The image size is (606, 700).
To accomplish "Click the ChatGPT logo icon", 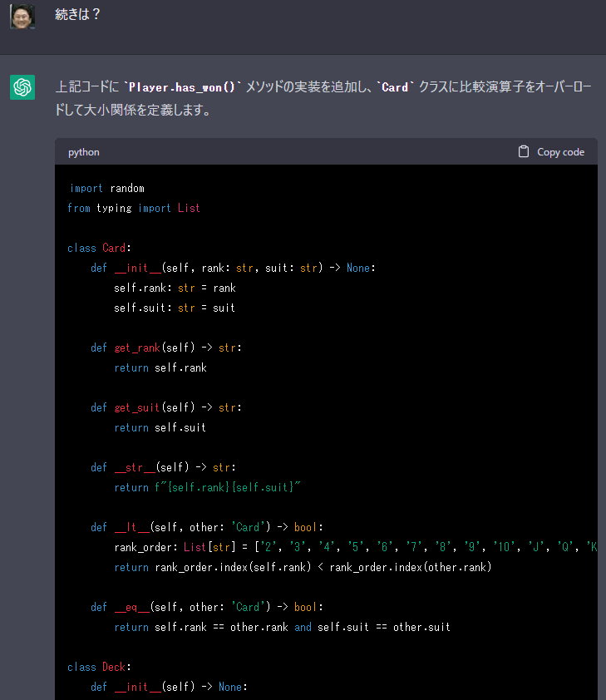I will pyautogui.click(x=22, y=87).
